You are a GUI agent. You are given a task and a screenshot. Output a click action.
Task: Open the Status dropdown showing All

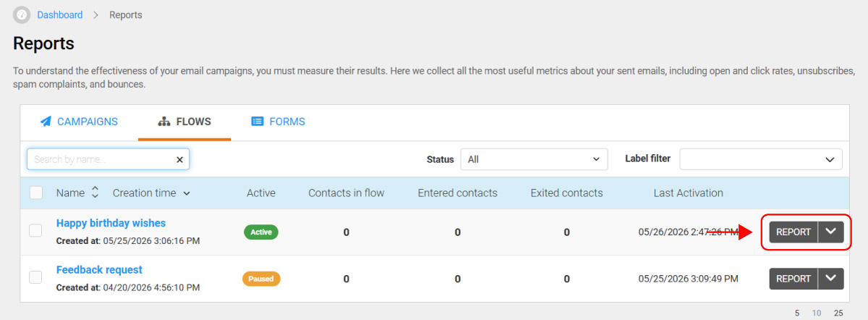pyautogui.click(x=534, y=159)
